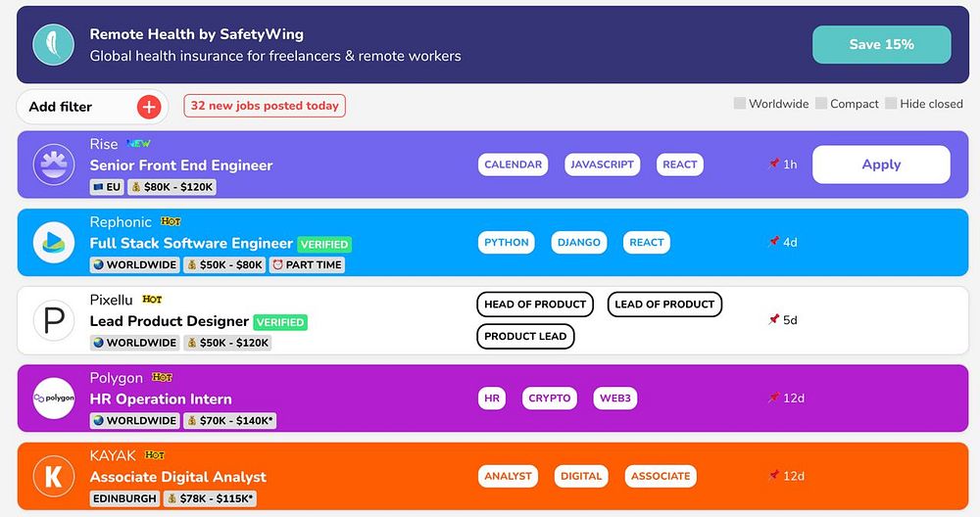Click the Rephonic company name
980x517 pixels.
coord(121,222)
